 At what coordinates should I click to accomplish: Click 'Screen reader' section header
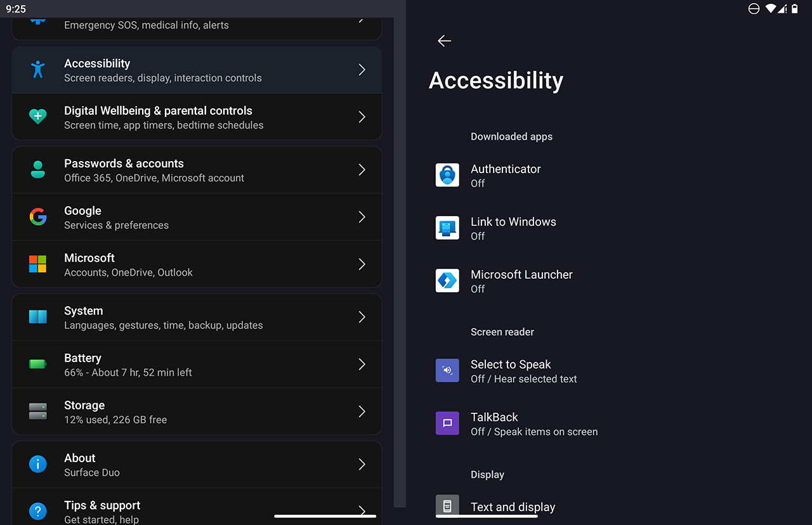502,332
